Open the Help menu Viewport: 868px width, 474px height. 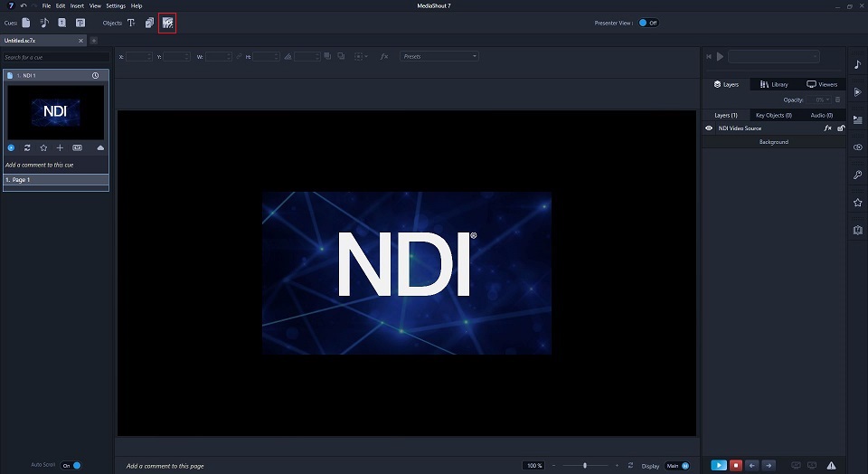137,5
